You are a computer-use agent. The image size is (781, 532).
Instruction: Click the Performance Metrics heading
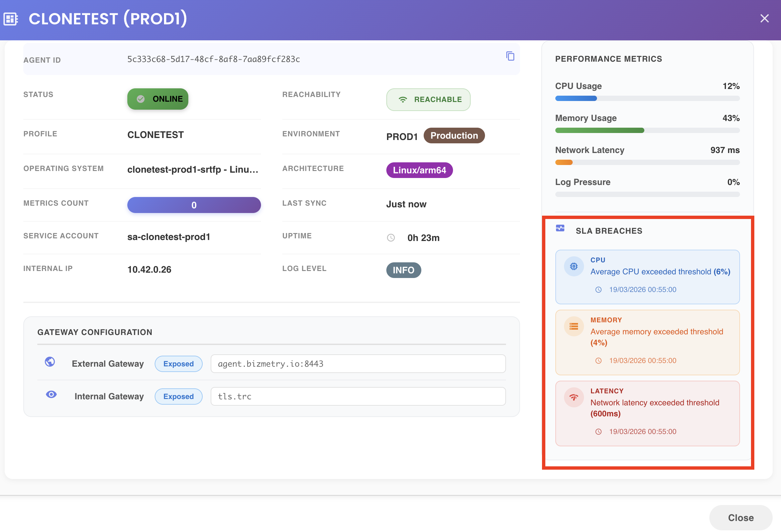tap(609, 59)
